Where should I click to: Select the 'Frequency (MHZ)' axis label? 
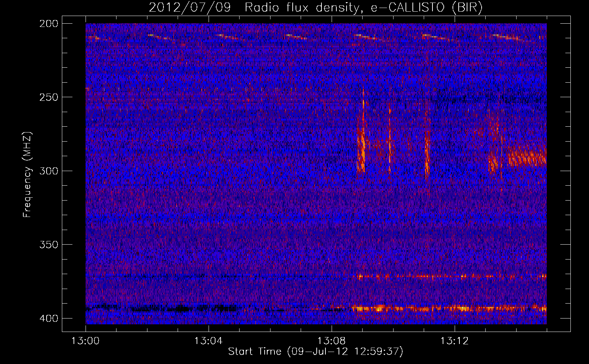pyautogui.click(x=27, y=175)
